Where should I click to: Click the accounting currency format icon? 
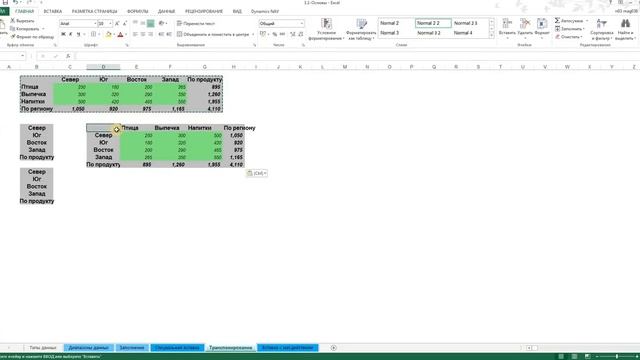[263, 34]
